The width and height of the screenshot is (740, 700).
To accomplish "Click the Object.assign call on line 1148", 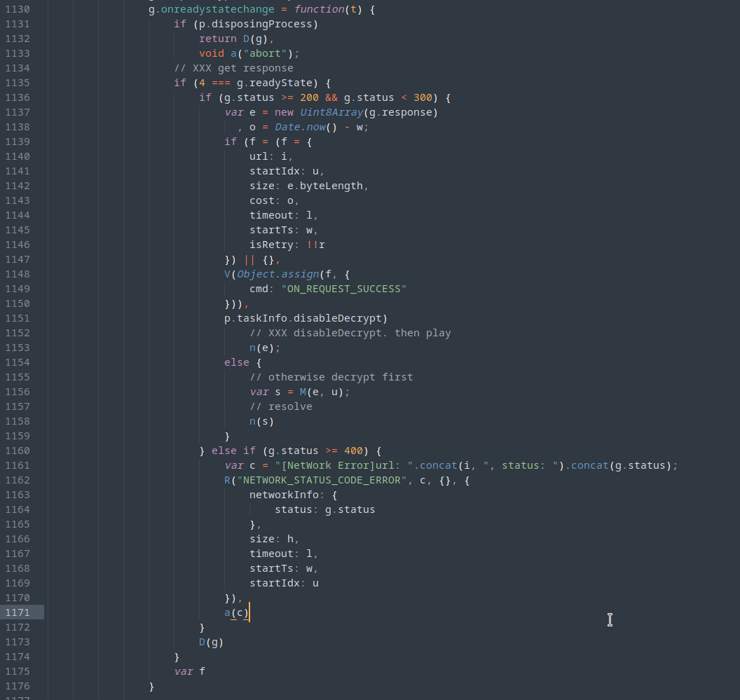I will point(277,273).
